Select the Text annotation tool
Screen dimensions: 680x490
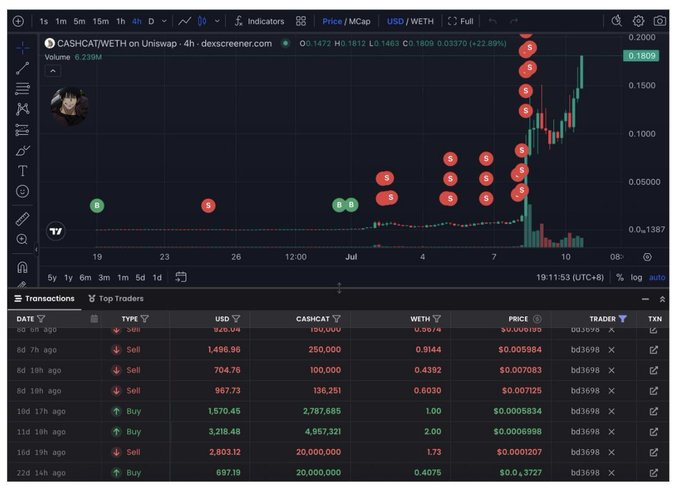pyautogui.click(x=23, y=171)
